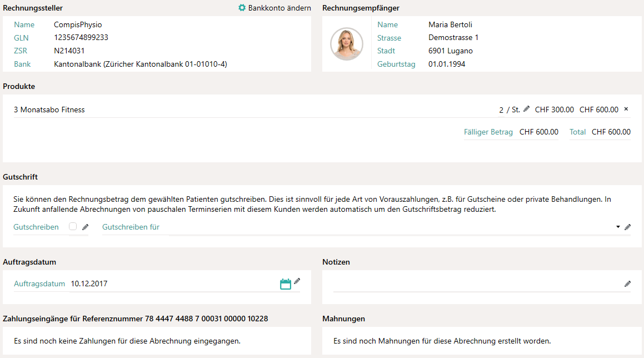Click the Kantonalbank bank account entry

pos(141,64)
